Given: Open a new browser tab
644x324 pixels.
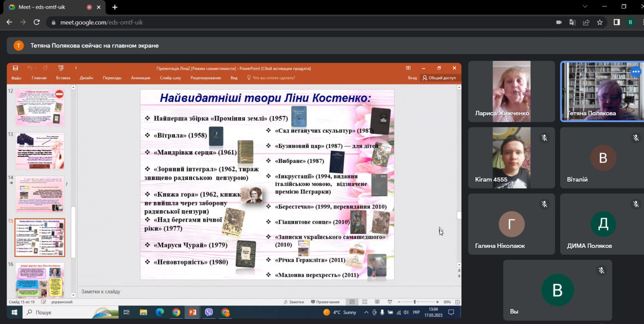Looking at the screenshot, I should click(x=115, y=7).
